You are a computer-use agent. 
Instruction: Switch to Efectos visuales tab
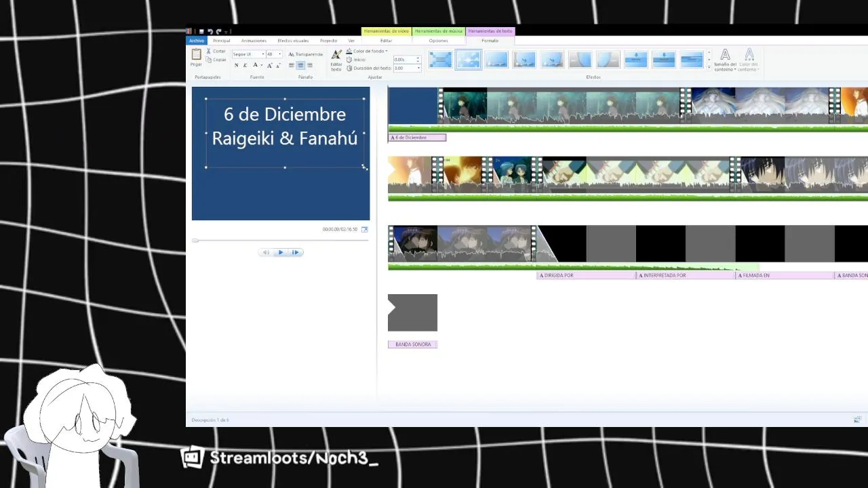tap(293, 41)
